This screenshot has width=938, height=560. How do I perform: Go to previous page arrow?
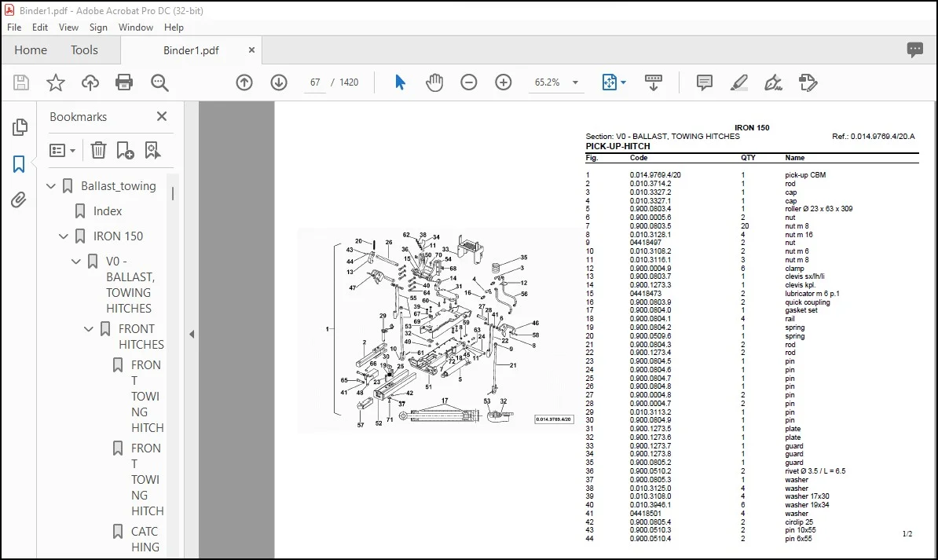pyautogui.click(x=244, y=82)
